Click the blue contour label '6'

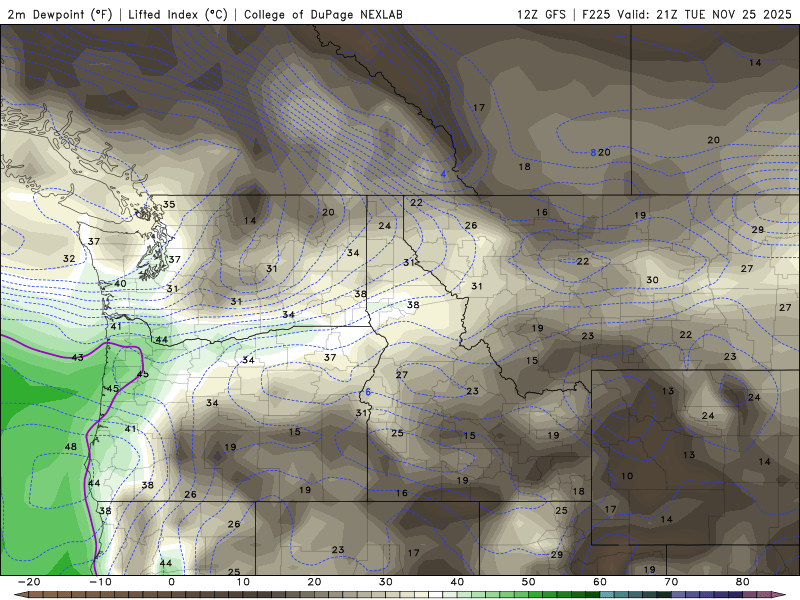point(368,392)
